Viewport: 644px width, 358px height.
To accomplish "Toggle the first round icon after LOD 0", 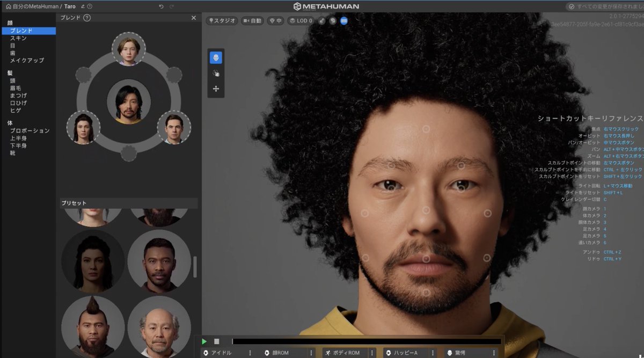I will (x=322, y=21).
